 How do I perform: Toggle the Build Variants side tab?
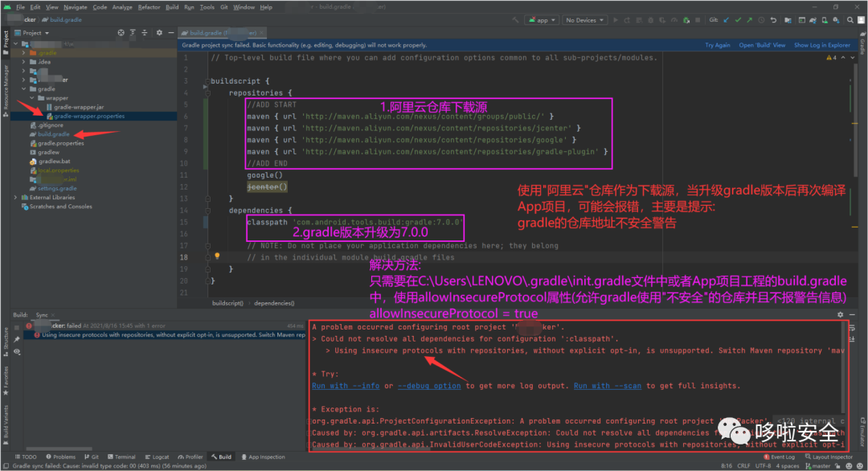6,424
